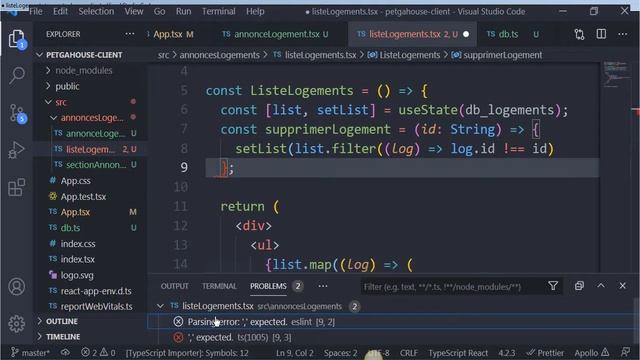Click unsaved dot on listeLogements.tsx tab
The width and height of the screenshot is (640, 360).
466,34
